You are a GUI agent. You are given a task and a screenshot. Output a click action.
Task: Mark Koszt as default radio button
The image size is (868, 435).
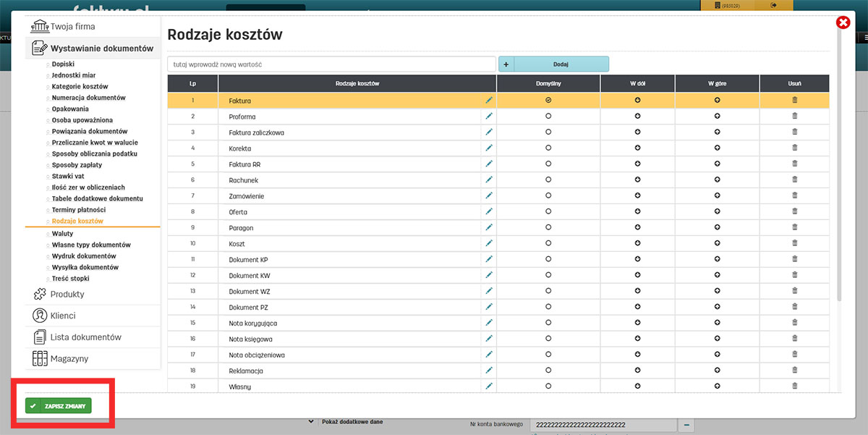pos(548,243)
